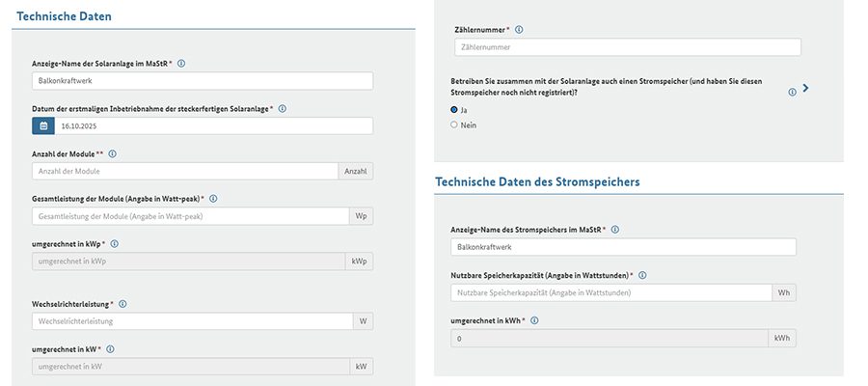
Task: Open the calendar date picker button
Action: [x=43, y=125]
